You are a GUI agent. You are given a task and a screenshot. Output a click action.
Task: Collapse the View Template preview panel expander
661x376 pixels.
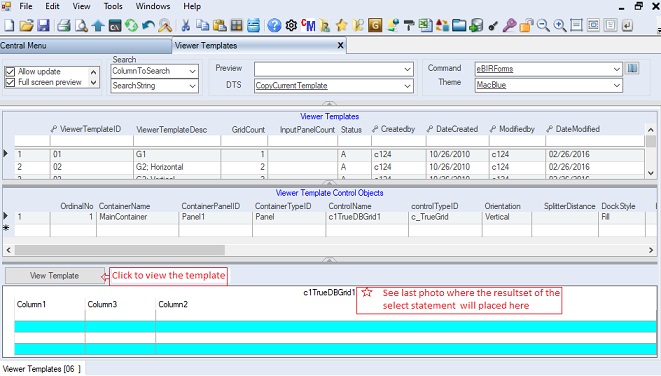pos(329,260)
